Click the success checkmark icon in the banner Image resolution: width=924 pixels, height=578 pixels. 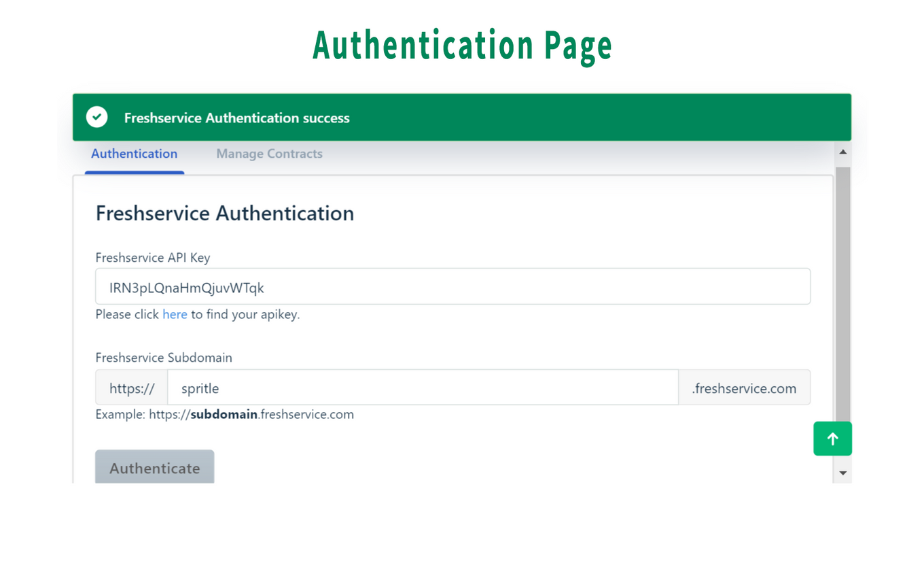(x=97, y=117)
